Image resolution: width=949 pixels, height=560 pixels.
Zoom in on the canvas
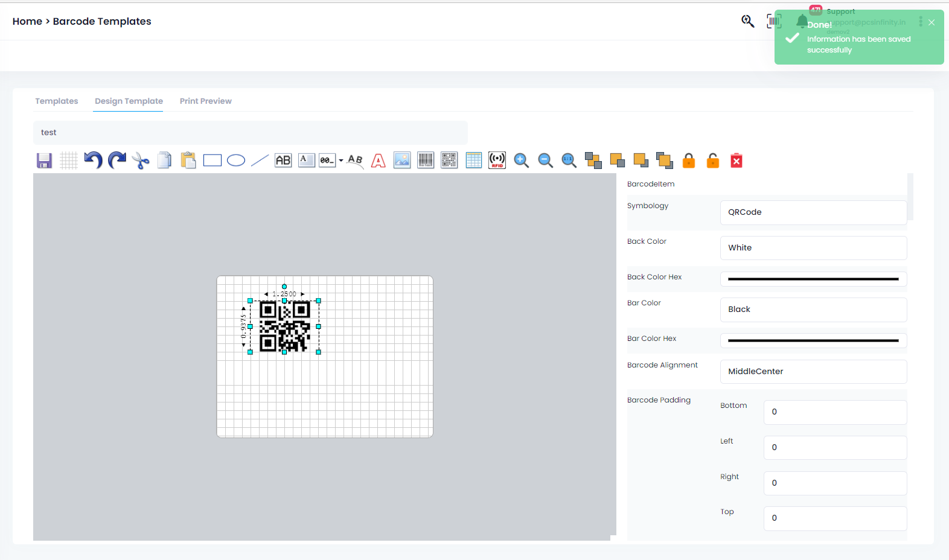point(522,161)
